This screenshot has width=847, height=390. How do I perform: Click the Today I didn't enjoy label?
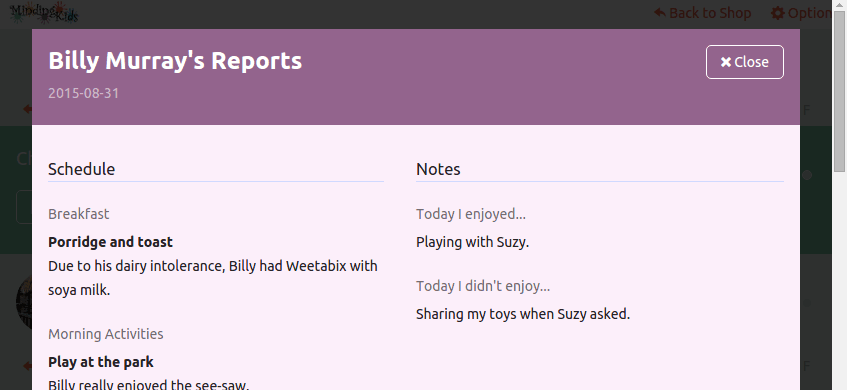[x=483, y=286]
